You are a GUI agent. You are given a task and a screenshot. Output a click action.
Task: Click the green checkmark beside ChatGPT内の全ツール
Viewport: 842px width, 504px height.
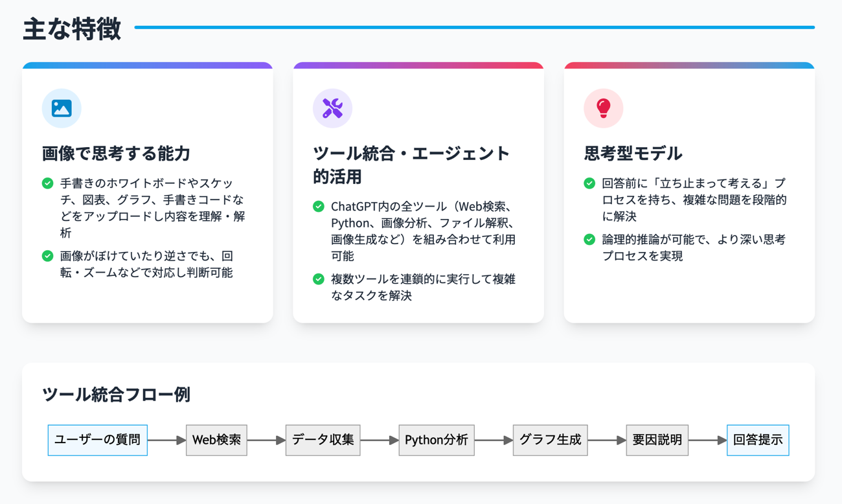click(x=318, y=207)
